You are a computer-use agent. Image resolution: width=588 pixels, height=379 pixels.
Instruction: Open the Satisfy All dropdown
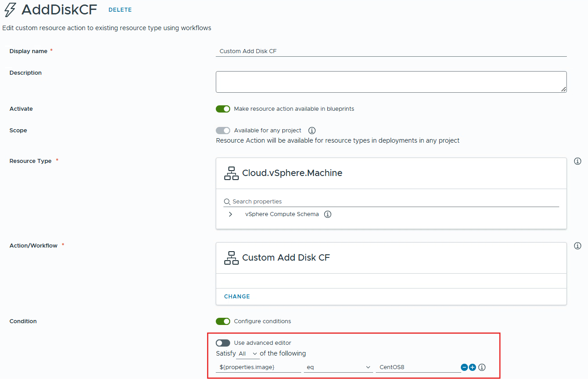tap(248, 354)
